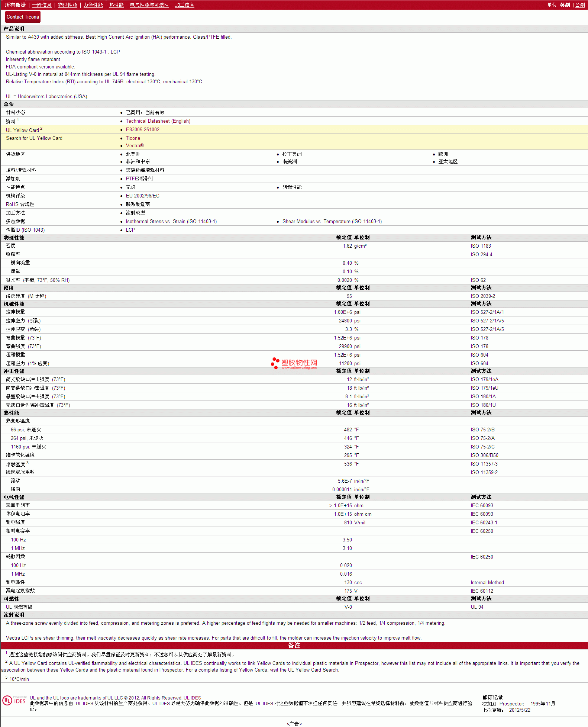Viewport: 588px width, 727px height.
Task: Click the EU 2002/96/EC rating entry
Action: pyautogui.click(x=142, y=196)
